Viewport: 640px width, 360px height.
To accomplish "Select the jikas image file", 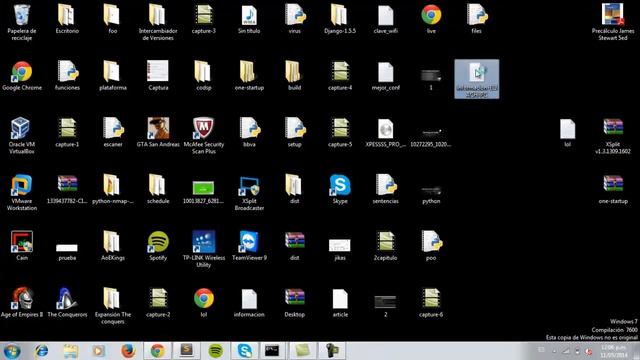I will click(340, 246).
